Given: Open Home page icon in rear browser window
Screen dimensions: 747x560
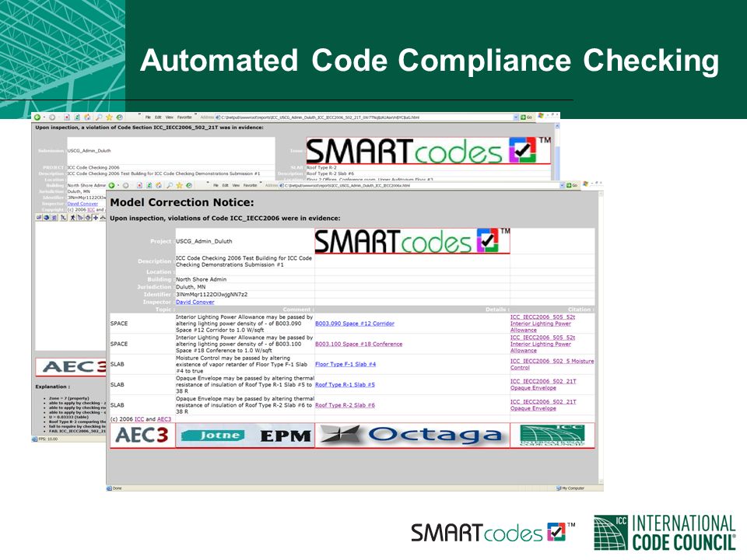Looking at the screenshot, I should pos(87,117).
